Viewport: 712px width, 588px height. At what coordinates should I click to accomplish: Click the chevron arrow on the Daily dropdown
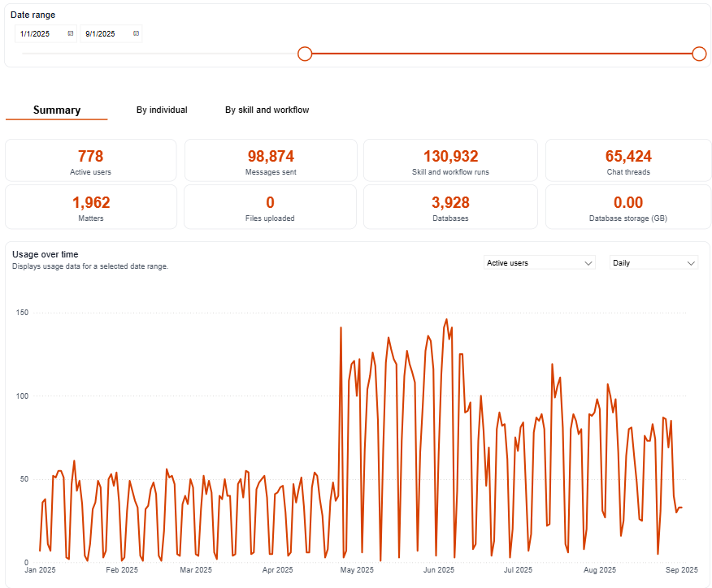coord(691,263)
